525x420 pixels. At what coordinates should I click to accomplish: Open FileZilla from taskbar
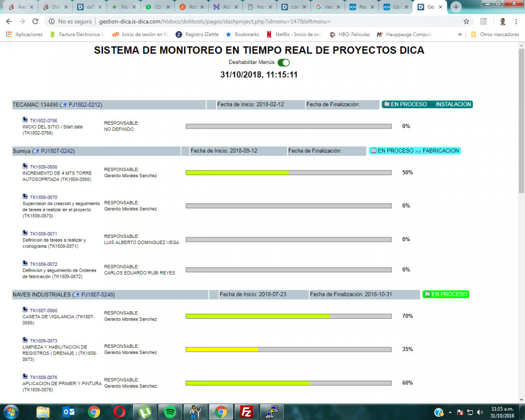246,412
